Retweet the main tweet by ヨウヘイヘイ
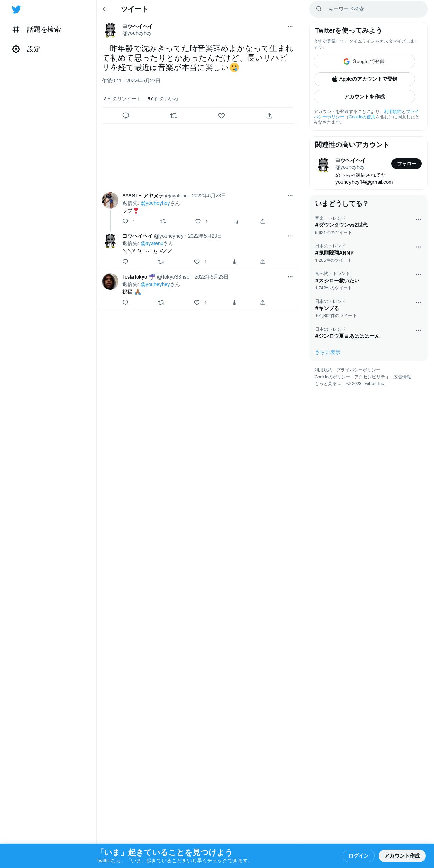The height and width of the screenshot is (868, 434). coord(174,116)
